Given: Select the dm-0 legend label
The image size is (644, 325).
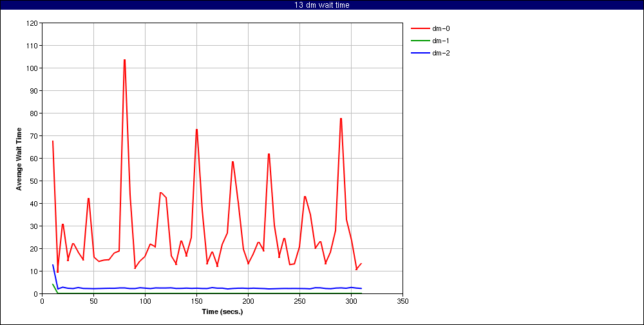Looking at the screenshot, I should (441, 28).
